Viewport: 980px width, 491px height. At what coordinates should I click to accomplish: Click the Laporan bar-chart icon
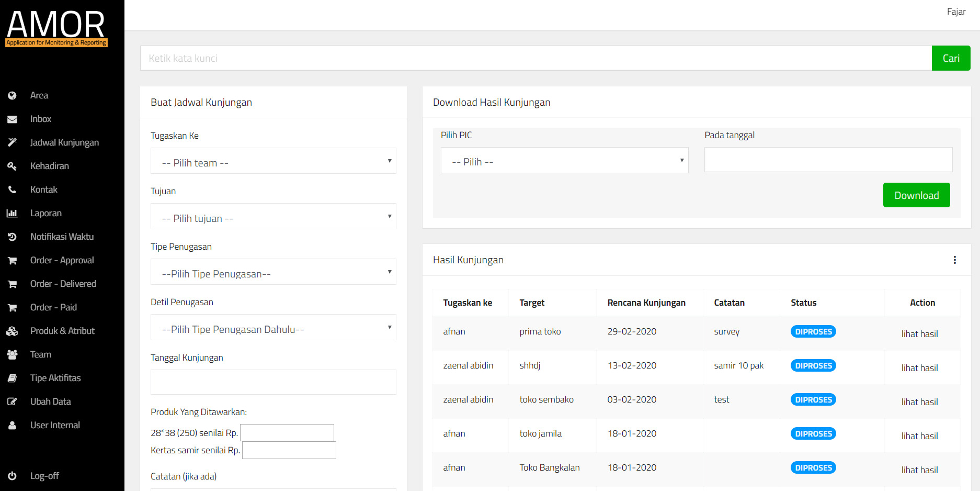12,213
